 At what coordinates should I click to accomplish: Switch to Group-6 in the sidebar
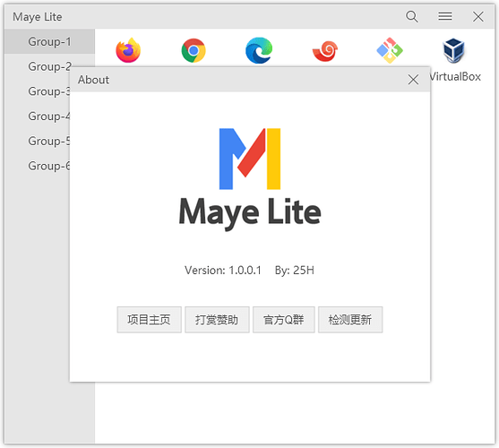[38, 166]
